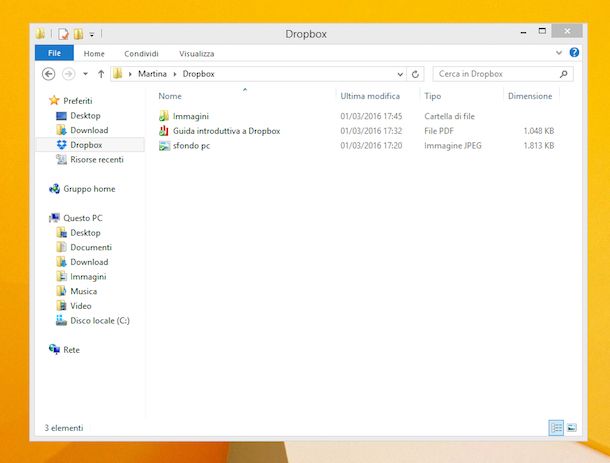Click the Immagine JPEG type cell
610x463 pixels.
pos(453,146)
